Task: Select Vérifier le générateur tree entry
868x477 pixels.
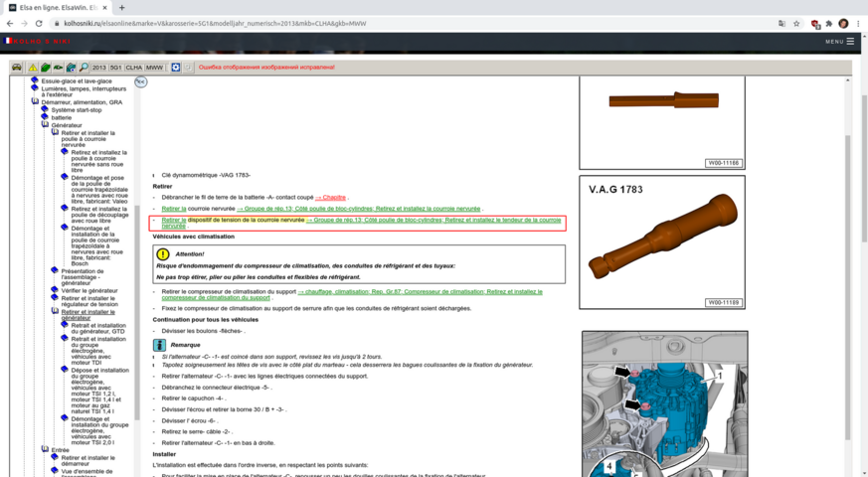Action: click(89, 290)
